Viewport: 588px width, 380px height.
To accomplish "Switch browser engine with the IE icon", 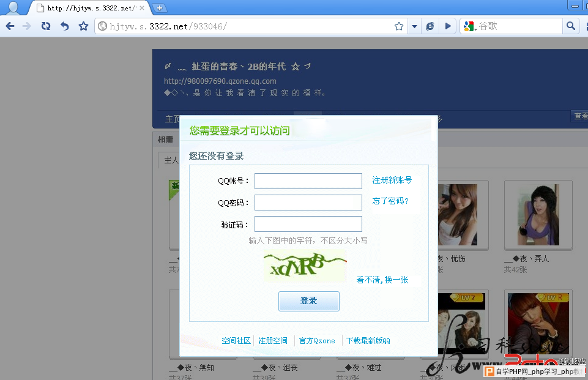I will (430, 26).
